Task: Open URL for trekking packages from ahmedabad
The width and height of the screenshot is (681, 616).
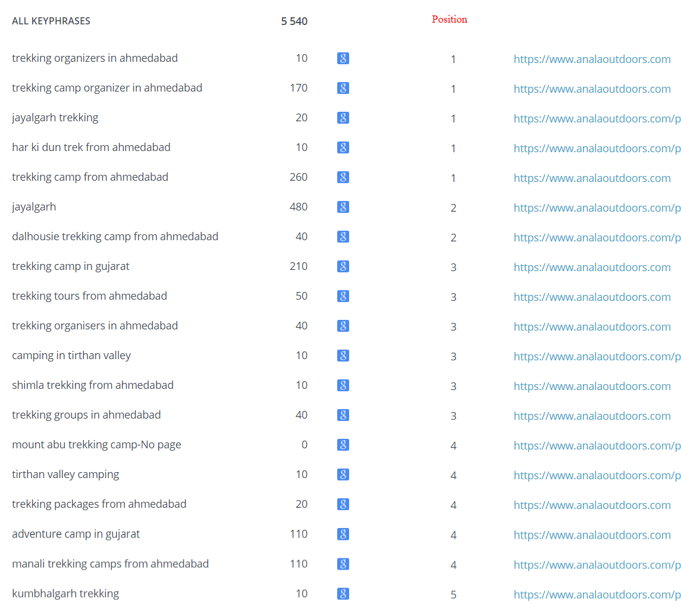Action: coord(592,505)
